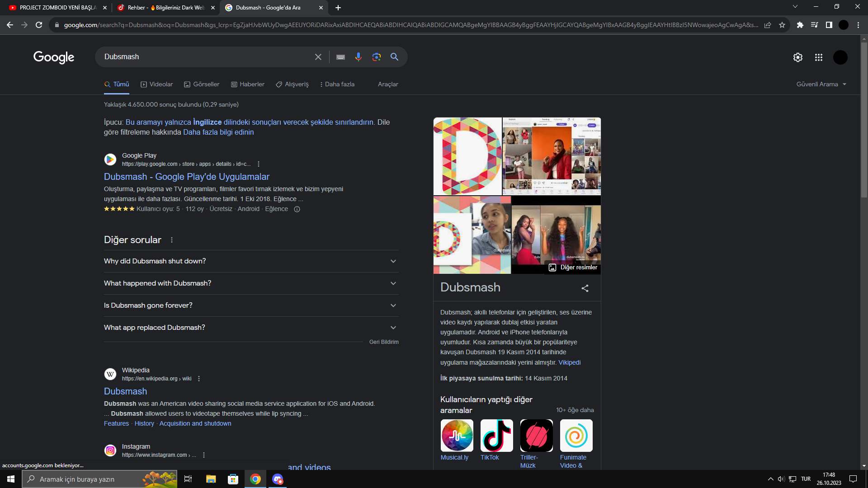Open the History sitelink
868x488 pixels.
pyautogui.click(x=144, y=423)
